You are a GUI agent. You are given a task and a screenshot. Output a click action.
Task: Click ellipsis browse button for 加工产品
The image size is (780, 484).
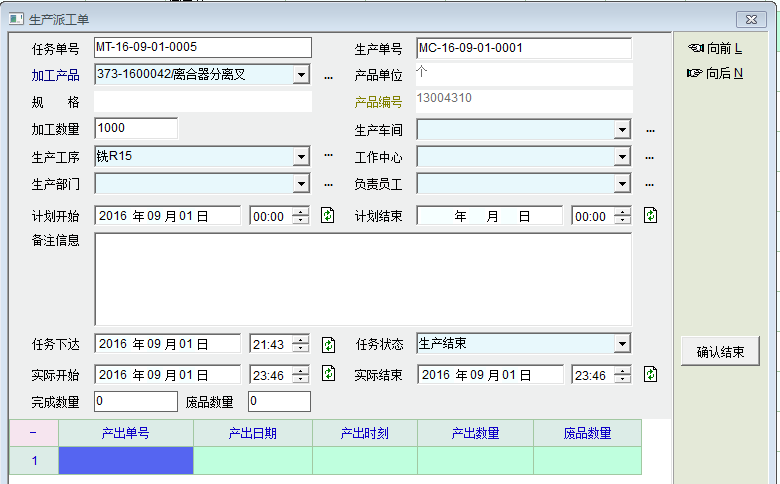click(x=327, y=76)
